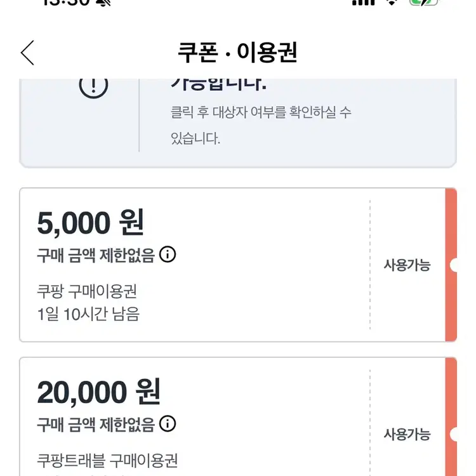Tap the 쿠팡트래블 구매이용권 label

tap(108, 459)
